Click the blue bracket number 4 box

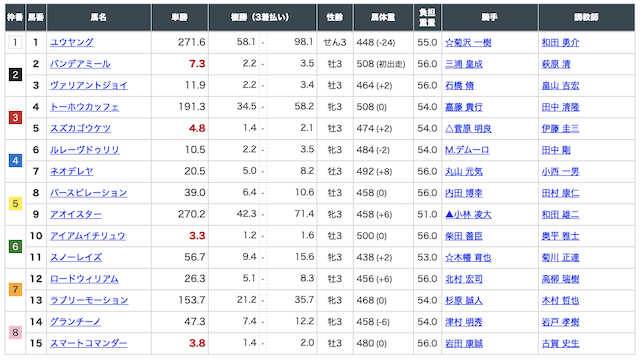tap(15, 160)
